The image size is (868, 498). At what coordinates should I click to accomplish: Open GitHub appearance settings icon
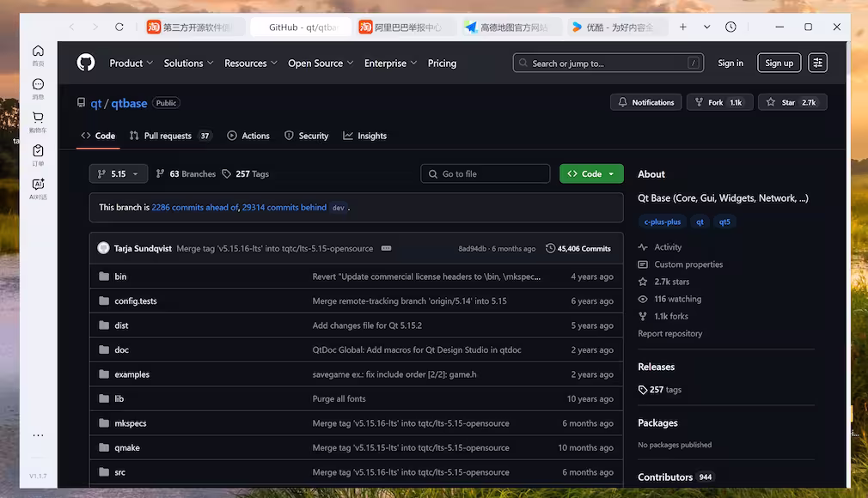817,63
